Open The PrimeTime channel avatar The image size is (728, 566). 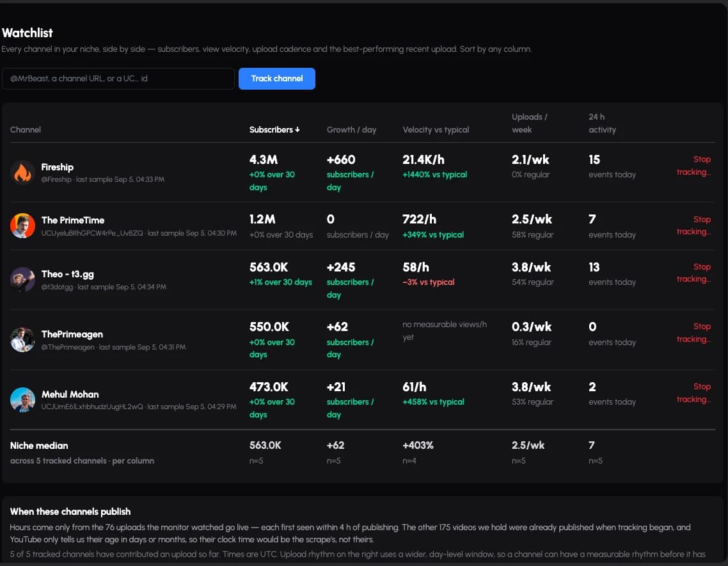[x=22, y=226]
